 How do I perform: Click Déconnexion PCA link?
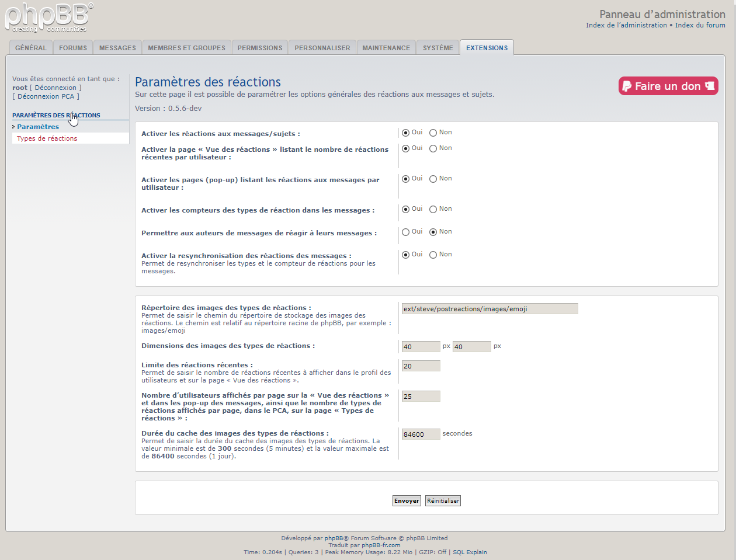pyautogui.click(x=46, y=96)
